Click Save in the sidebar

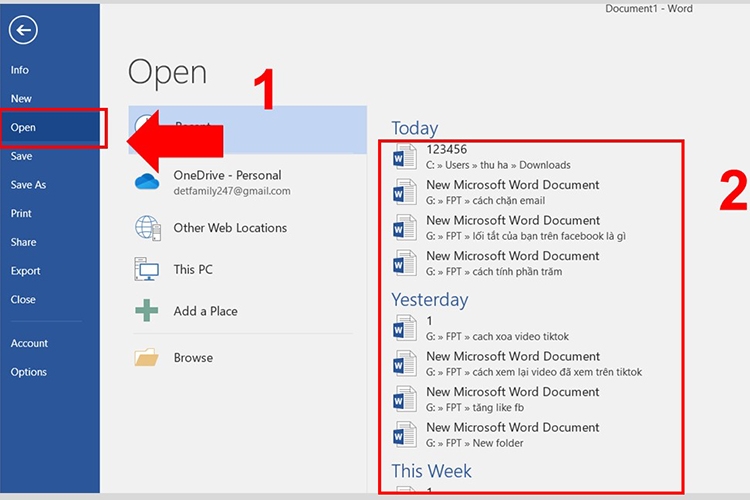pyautogui.click(x=22, y=156)
